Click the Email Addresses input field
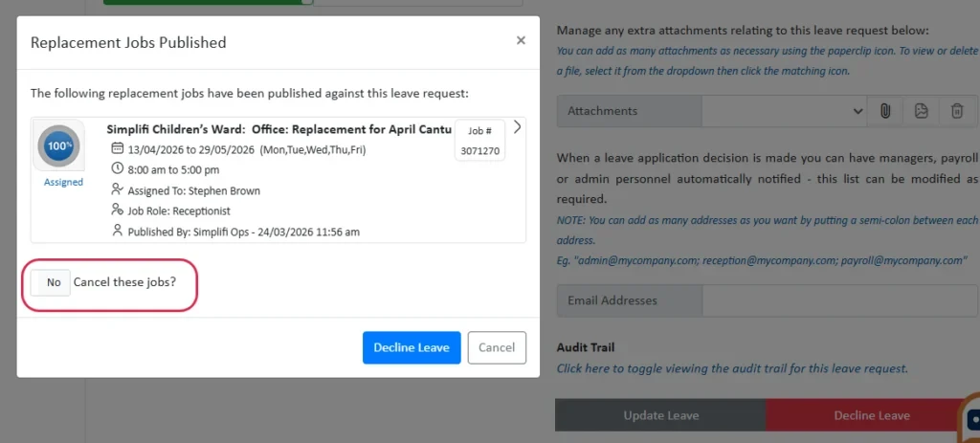The height and width of the screenshot is (443, 980). coord(841,300)
